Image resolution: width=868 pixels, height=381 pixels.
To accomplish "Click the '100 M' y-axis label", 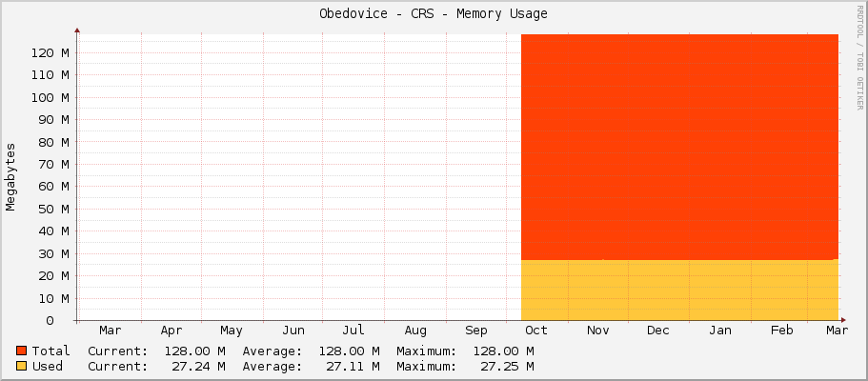I will tap(50, 97).
